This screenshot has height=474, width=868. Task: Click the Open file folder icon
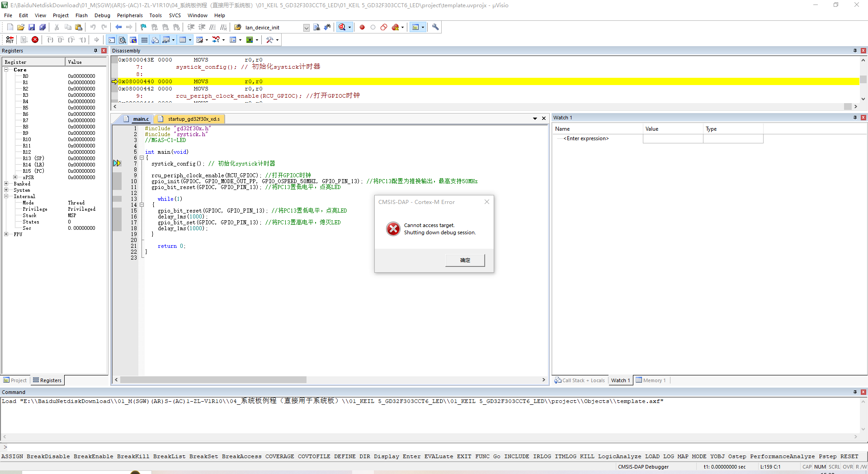21,27
